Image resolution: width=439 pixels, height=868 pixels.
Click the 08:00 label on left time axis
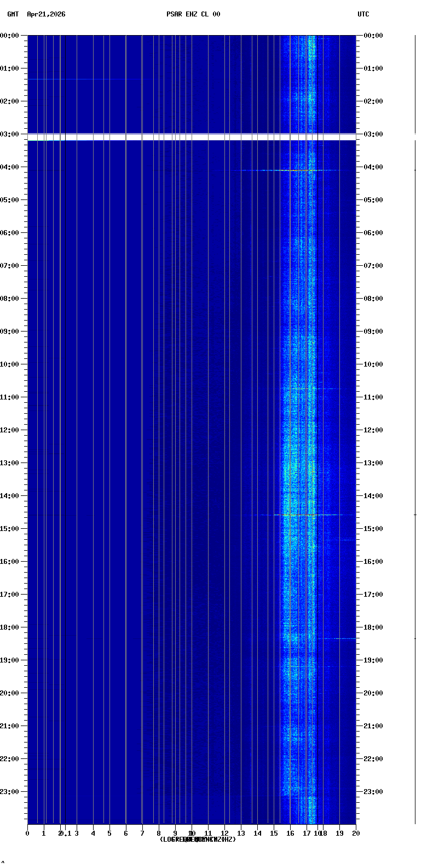click(x=10, y=299)
